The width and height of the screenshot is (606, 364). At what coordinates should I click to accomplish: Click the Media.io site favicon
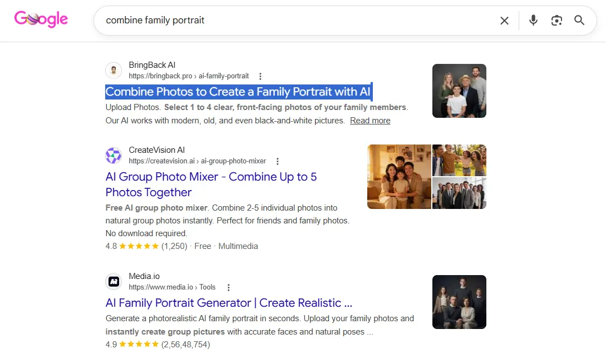tap(114, 282)
